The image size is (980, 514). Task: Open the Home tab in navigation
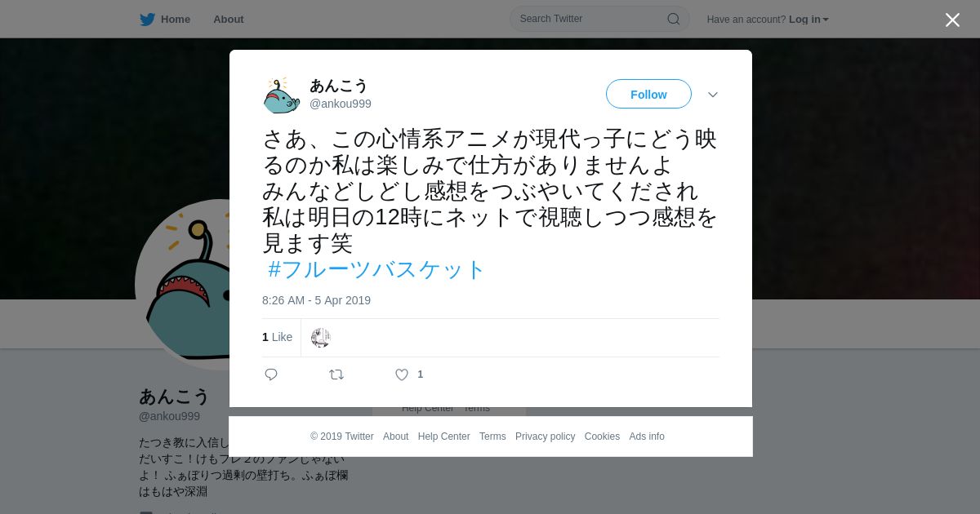pyautogui.click(x=165, y=19)
